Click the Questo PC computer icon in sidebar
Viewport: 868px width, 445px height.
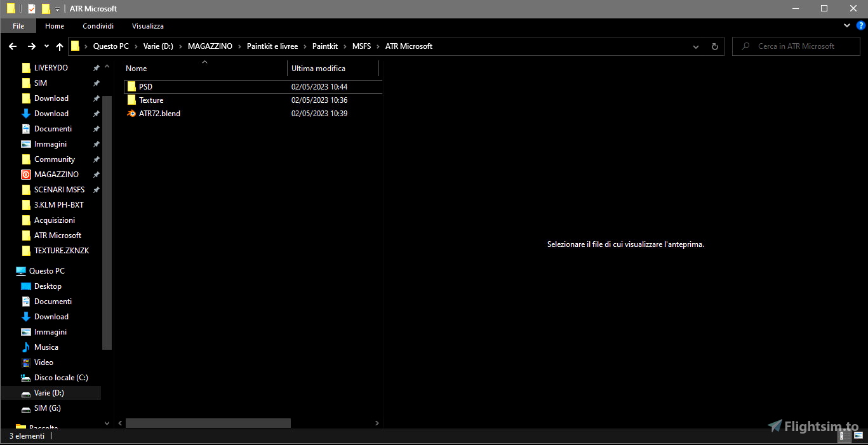pos(21,271)
